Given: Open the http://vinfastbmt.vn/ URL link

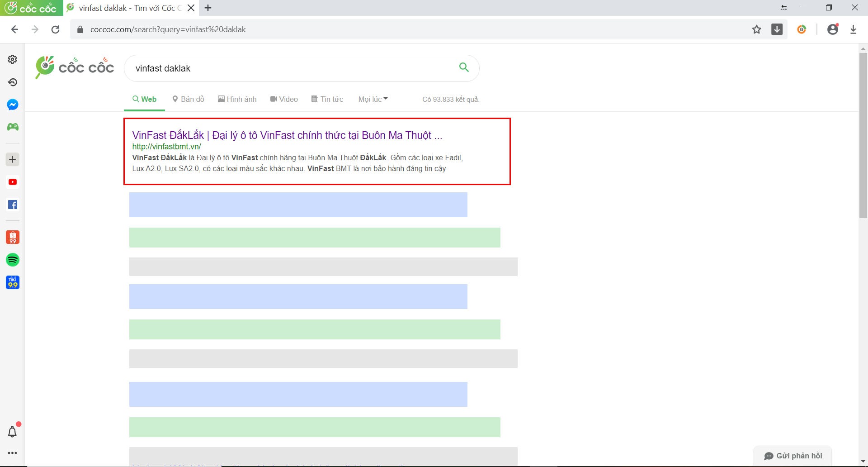Looking at the screenshot, I should [166, 147].
